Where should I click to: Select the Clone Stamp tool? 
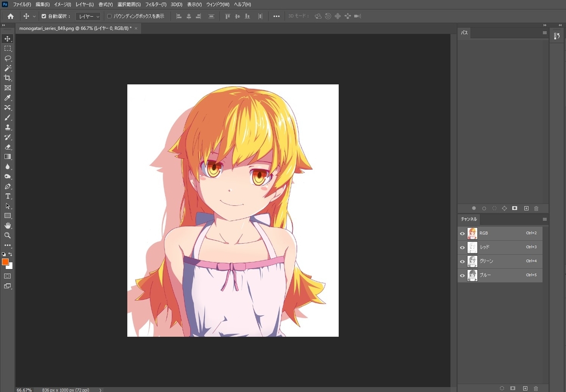(8, 127)
